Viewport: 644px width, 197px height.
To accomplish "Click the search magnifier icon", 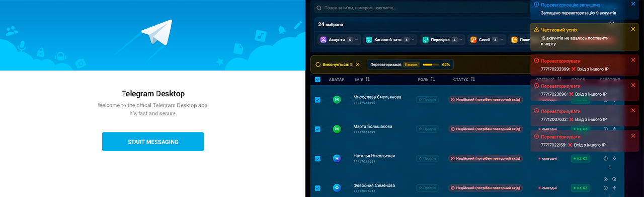I will 319,8.
